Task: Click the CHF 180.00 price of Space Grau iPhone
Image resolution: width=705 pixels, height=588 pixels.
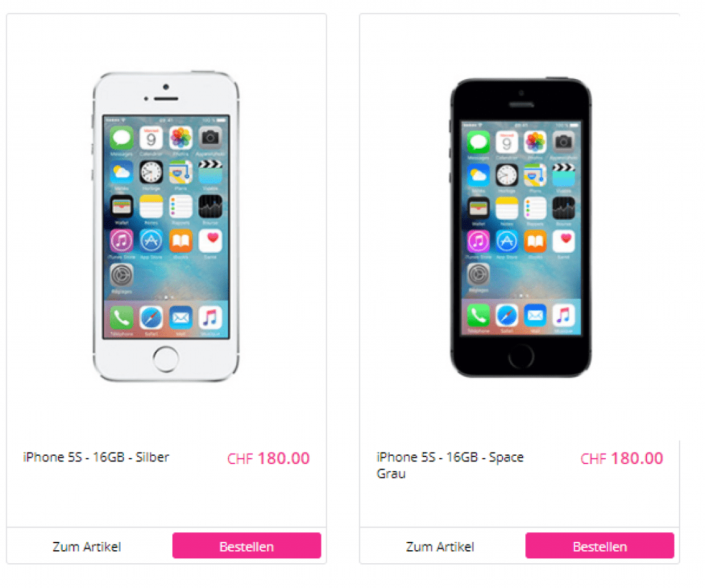Action: pos(622,459)
